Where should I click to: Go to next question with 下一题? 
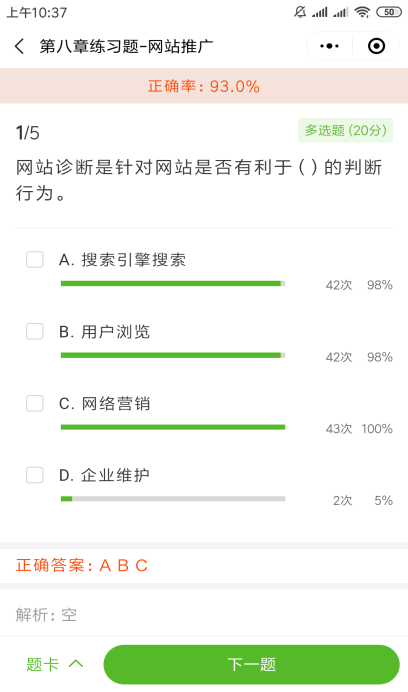pyautogui.click(x=251, y=664)
